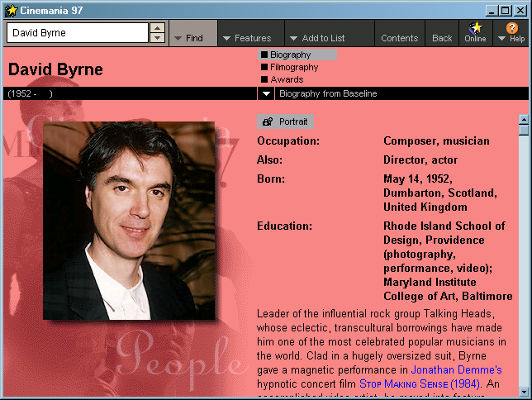Click the David Byrne search field

coord(76,33)
